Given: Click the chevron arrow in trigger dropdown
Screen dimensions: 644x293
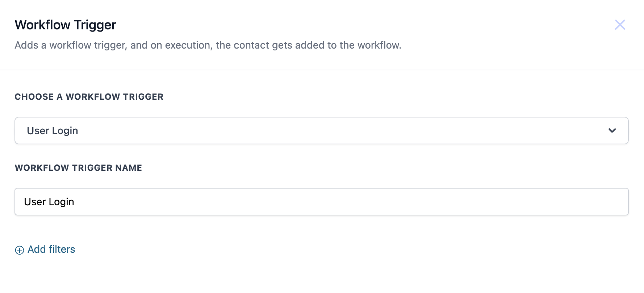Looking at the screenshot, I should pyautogui.click(x=612, y=131).
